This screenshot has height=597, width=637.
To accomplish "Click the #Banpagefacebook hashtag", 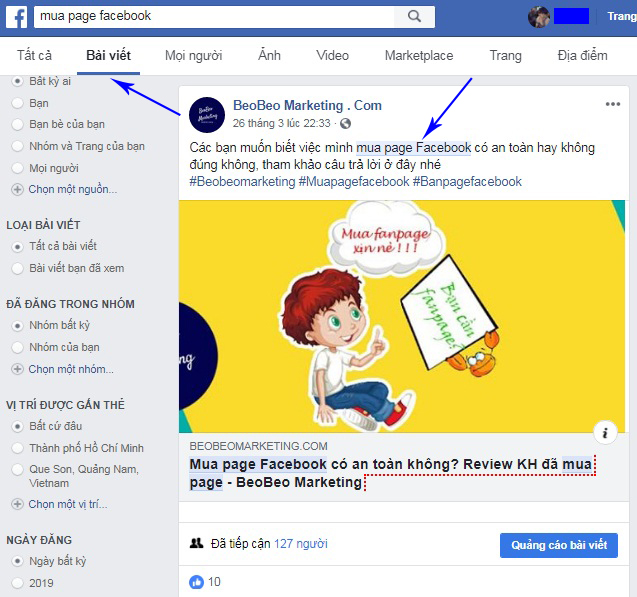I will tap(467, 182).
